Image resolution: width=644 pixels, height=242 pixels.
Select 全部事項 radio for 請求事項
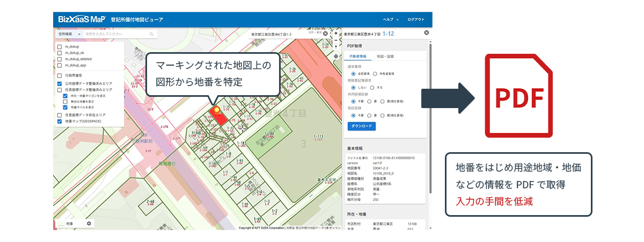353,73
